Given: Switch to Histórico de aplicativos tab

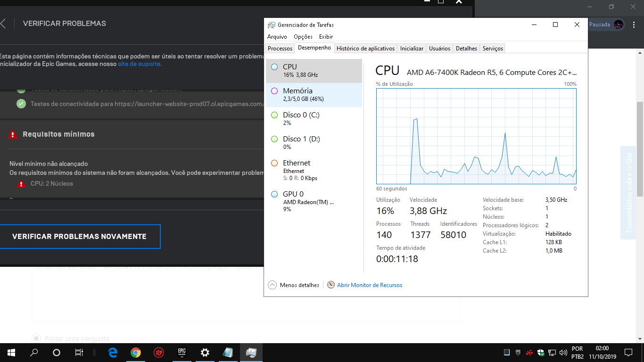Looking at the screenshot, I should [x=365, y=49].
